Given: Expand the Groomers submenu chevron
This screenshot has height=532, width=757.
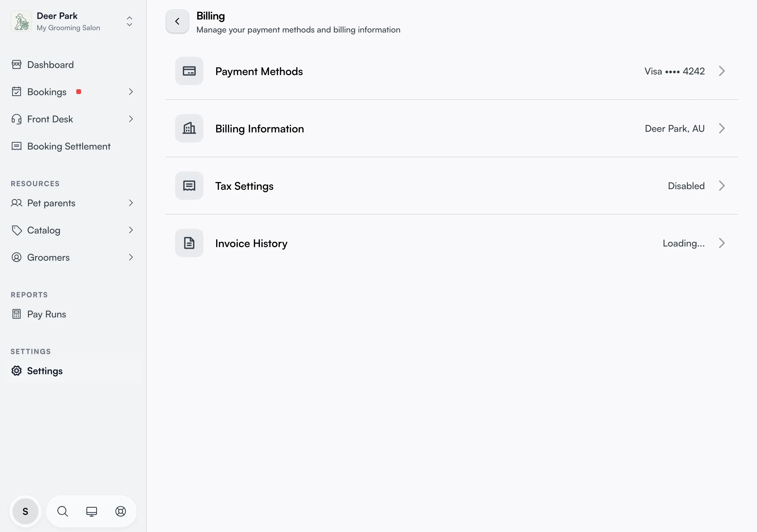Looking at the screenshot, I should 131,257.
